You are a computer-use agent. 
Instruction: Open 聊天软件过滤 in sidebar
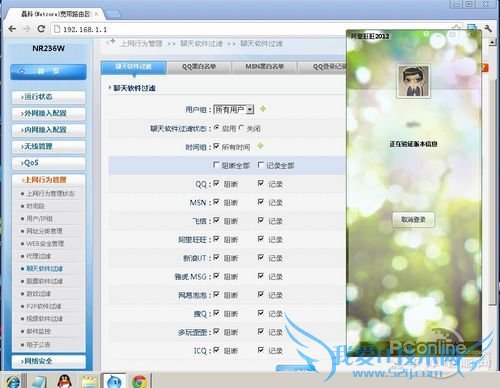(45, 269)
